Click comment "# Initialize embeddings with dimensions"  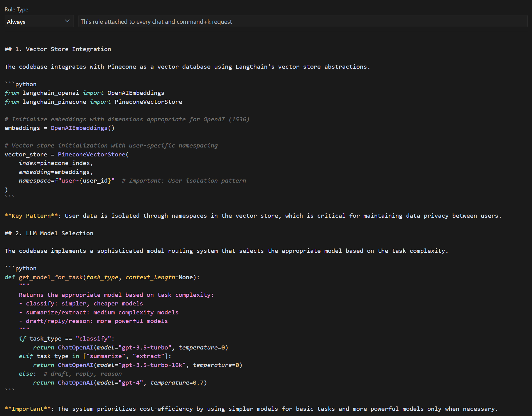click(127, 119)
